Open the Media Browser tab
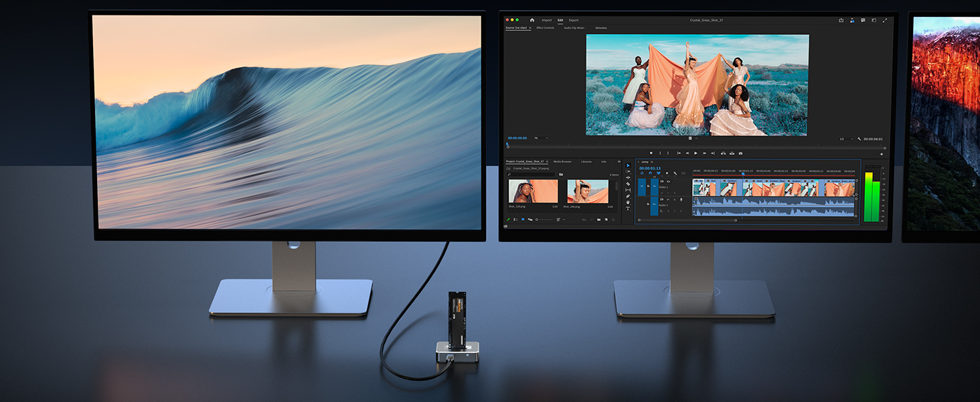980x402 pixels. [562, 161]
